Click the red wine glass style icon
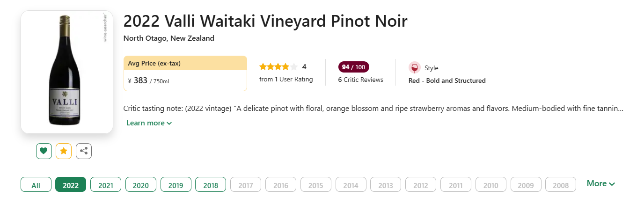 point(414,68)
